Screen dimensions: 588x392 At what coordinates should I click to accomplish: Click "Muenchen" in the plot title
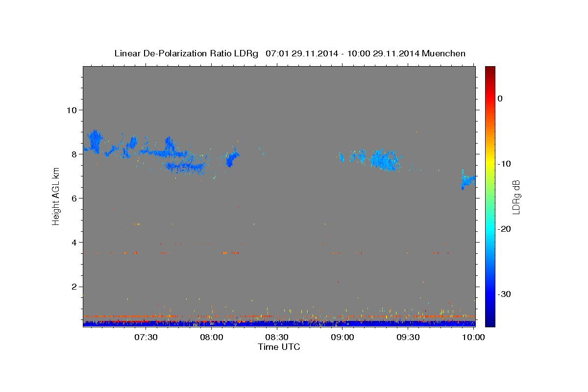pyautogui.click(x=443, y=53)
